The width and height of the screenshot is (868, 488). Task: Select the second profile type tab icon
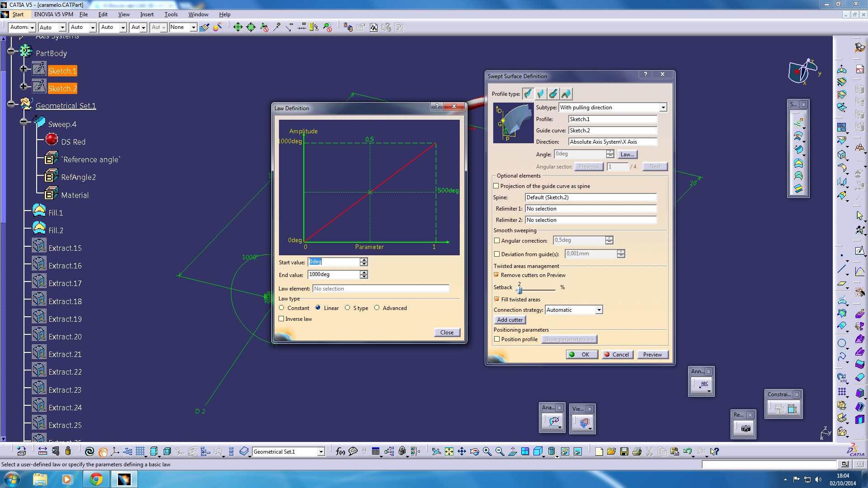540,94
